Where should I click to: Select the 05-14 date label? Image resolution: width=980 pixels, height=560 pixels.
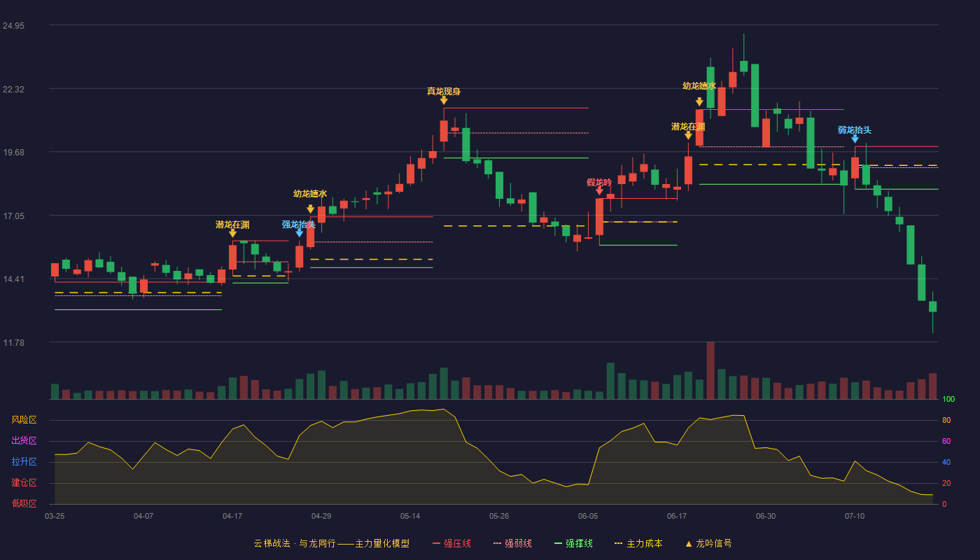tap(410, 516)
